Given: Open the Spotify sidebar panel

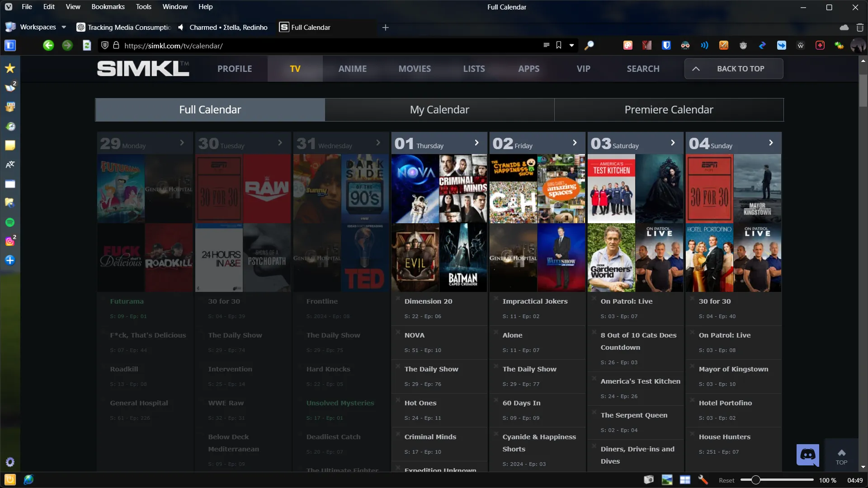Looking at the screenshot, I should tap(10, 222).
